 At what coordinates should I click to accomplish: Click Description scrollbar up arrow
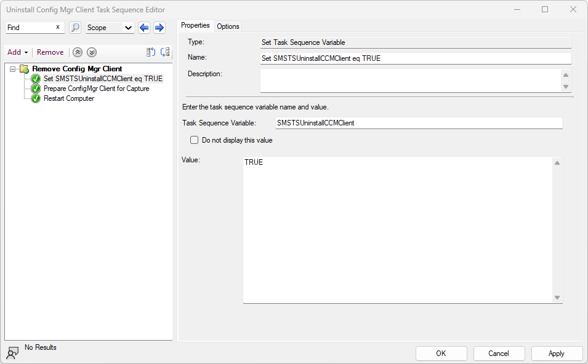(x=566, y=75)
